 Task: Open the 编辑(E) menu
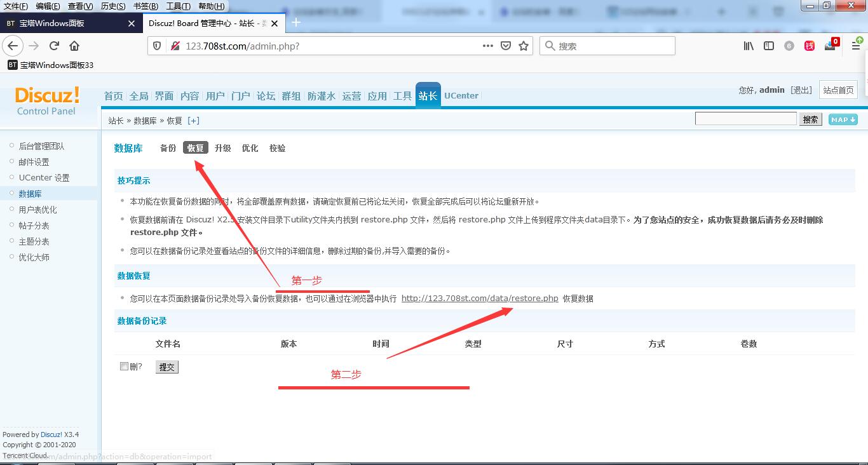tap(48, 6)
